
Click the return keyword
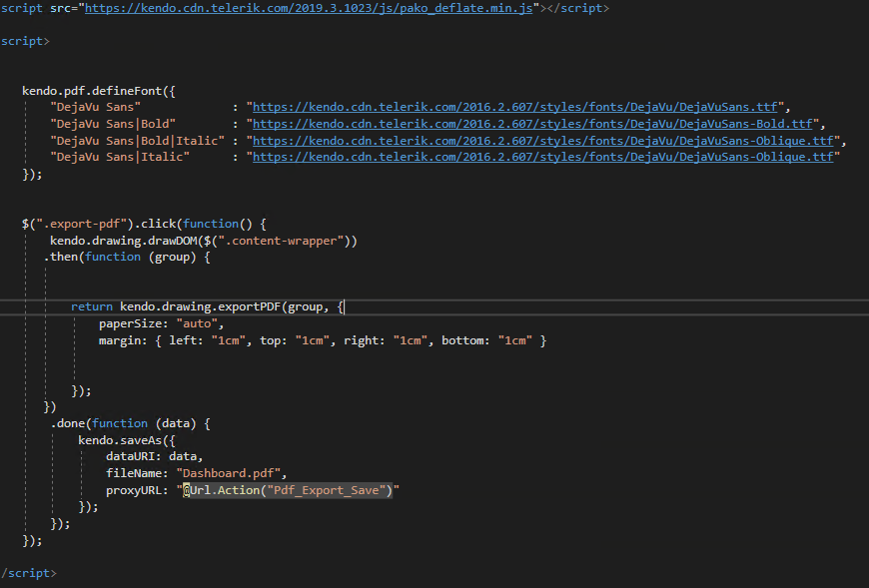(92, 306)
